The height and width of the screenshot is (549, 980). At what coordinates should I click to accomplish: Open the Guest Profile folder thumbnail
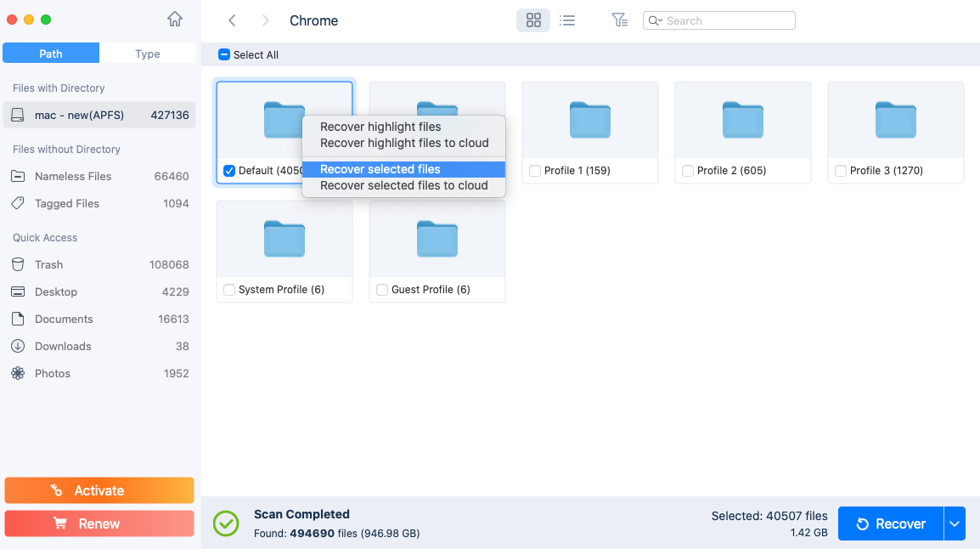tap(437, 239)
